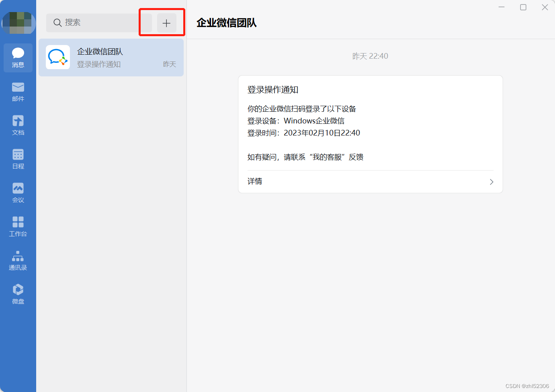555x392 pixels.
Task: Click 登录操作通知 preview in chat list
Action: [x=99, y=64]
